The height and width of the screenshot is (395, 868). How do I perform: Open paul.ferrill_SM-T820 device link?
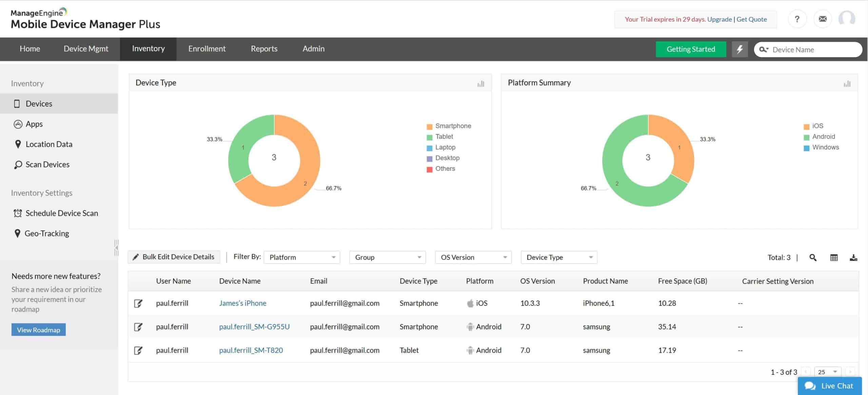tap(251, 350)
